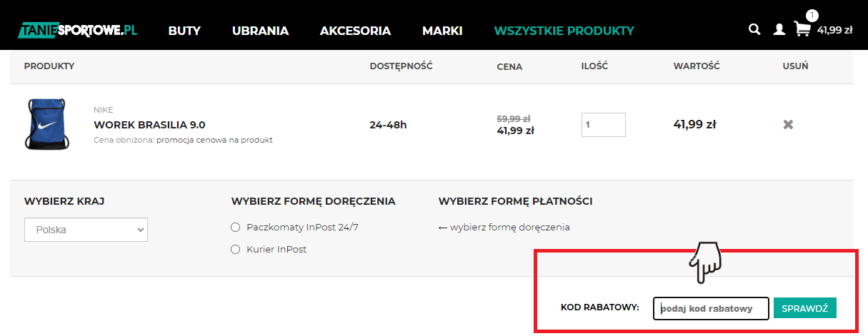This screenshot has width=868, height=336.
Task: Open the user account icon
Action: click(x=779, y=30)
